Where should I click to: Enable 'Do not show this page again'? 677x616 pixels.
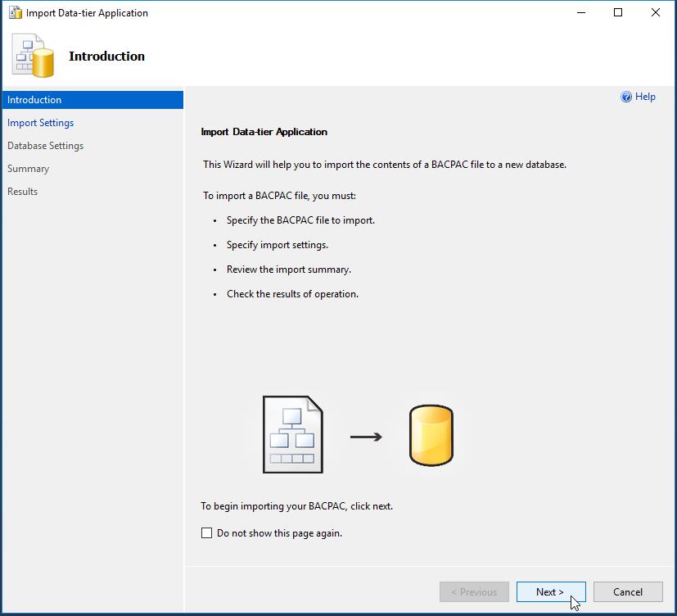(206, 533)
